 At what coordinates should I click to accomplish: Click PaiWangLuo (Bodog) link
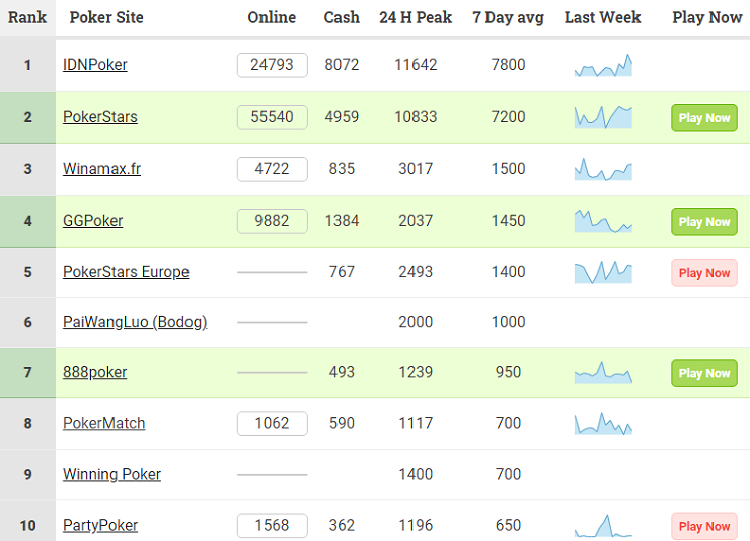(x=135, y=322)
